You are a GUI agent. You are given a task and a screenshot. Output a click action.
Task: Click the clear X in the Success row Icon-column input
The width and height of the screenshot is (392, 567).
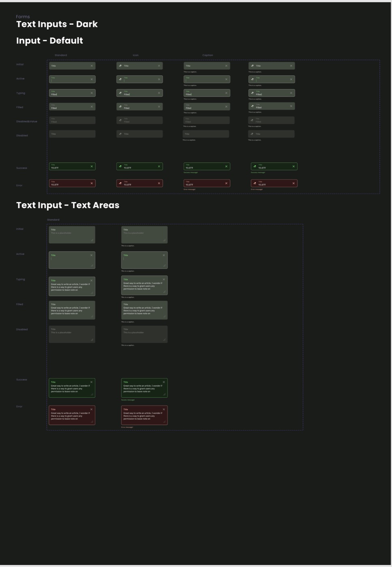(159, 166)
